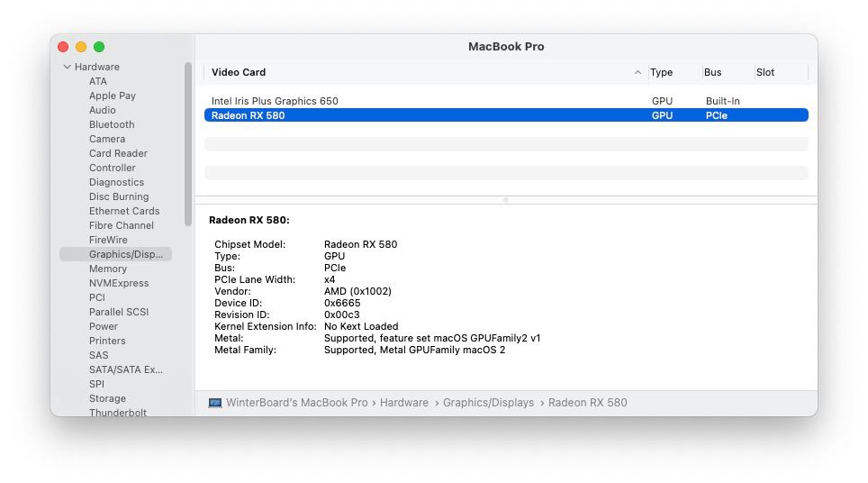Click the Built-In bus cell
868x483 pixels.
722,101
